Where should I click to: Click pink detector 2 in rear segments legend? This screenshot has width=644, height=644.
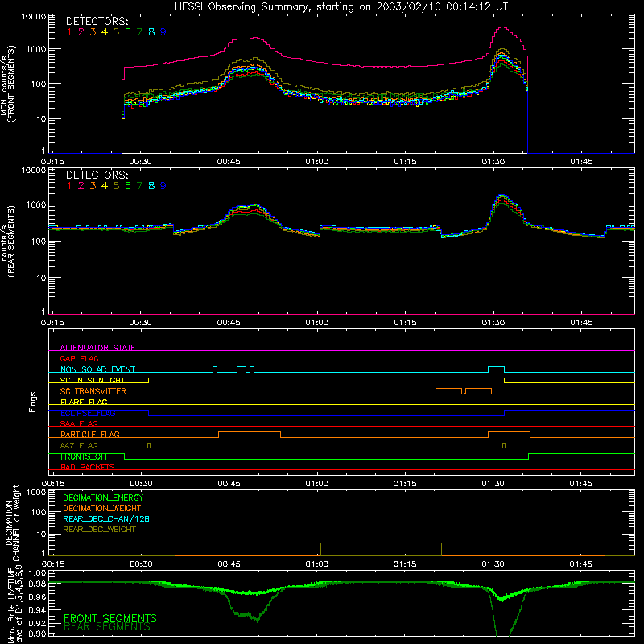coord(81,186)
